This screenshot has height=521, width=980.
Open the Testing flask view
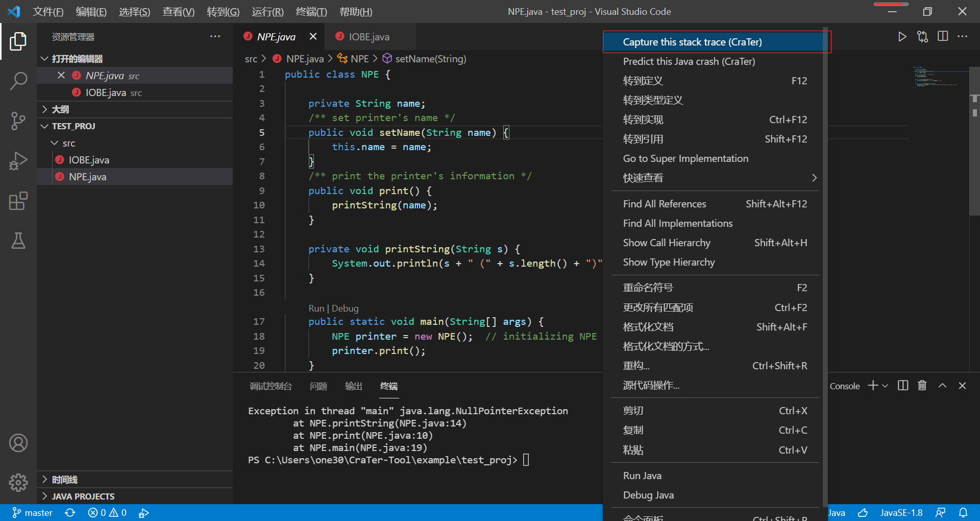tap(18, 241)
